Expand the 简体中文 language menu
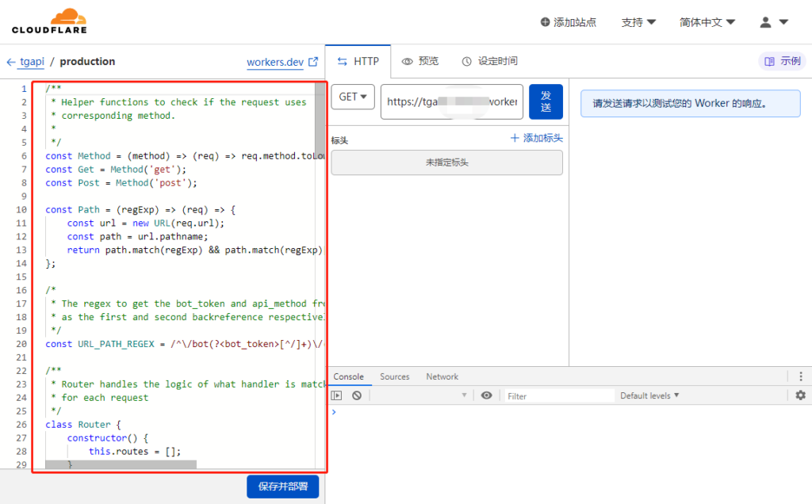 pos(707,22)
